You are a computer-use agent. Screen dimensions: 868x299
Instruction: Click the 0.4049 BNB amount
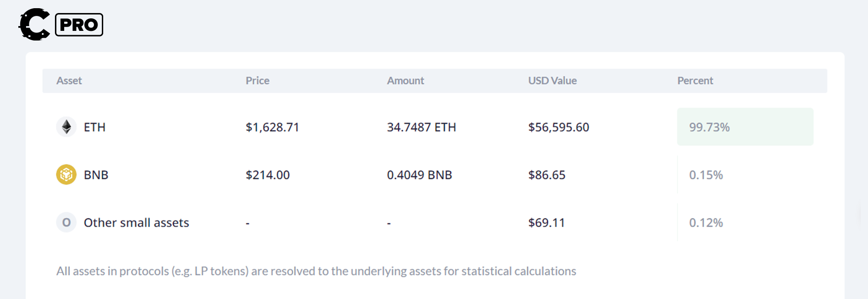click(420, 175)
